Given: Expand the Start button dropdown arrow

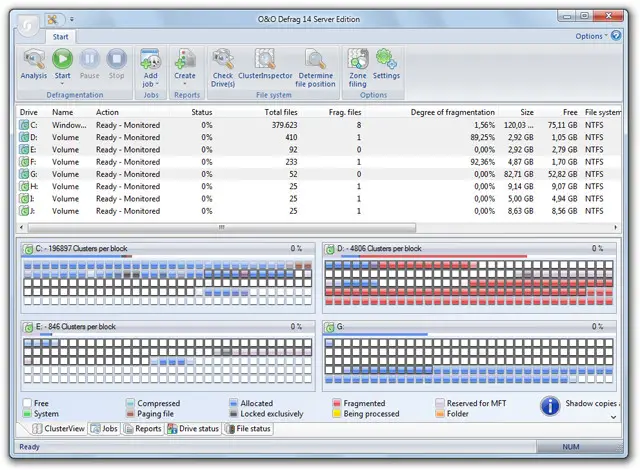Looking at the screenshot, I should [x=62, y=84].
